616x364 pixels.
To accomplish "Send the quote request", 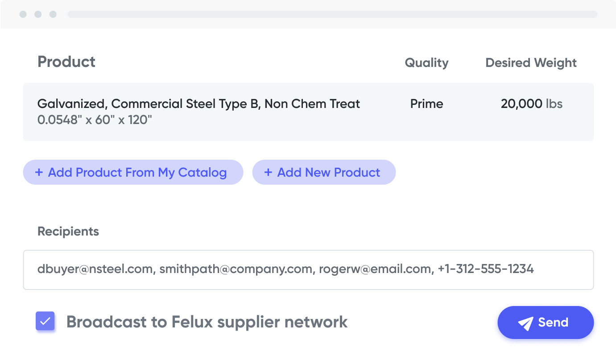I will click(x=546, y=323).
